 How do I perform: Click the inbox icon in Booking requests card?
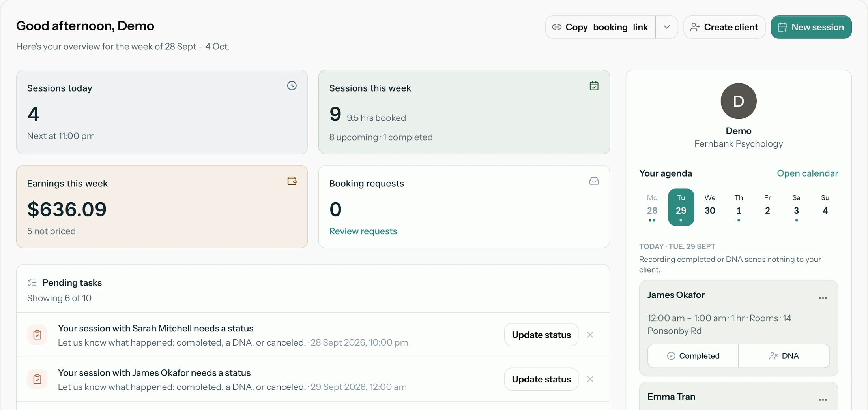[x=594, y=181]
